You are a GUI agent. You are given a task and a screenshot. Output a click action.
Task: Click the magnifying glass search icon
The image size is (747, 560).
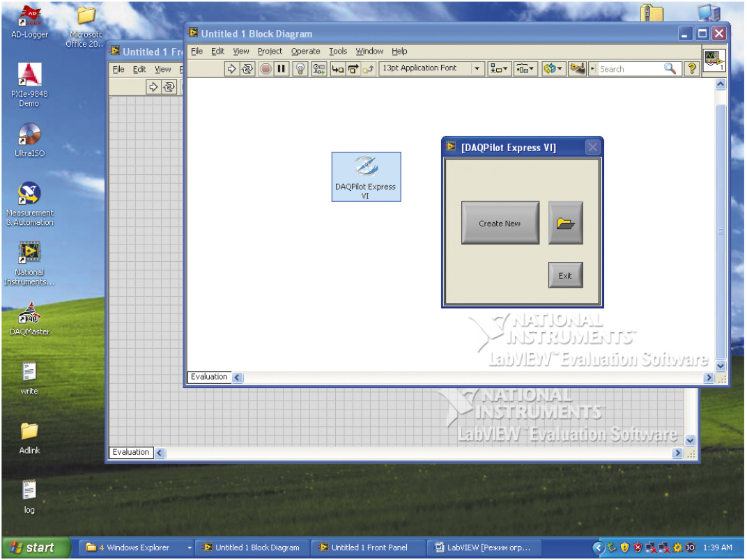click(670, 69)
